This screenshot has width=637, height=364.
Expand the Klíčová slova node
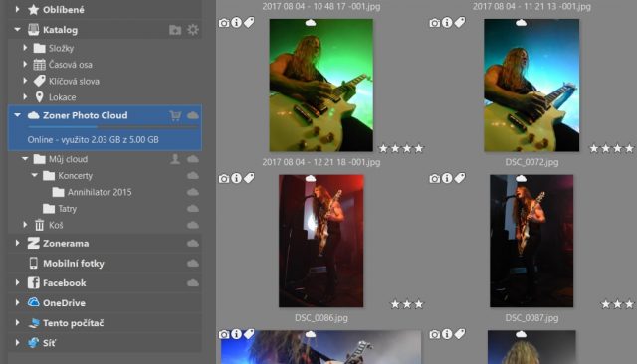coord(25,81)
